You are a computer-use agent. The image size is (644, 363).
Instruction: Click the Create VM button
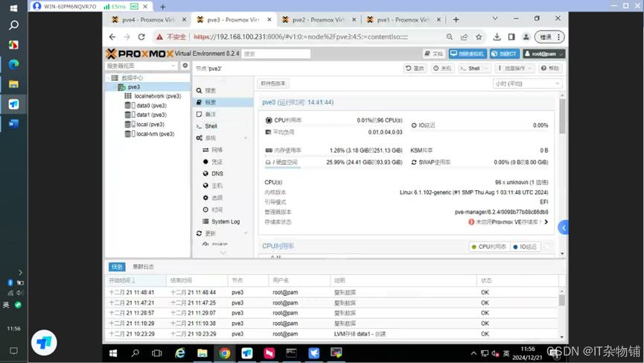tap(468, 54)
